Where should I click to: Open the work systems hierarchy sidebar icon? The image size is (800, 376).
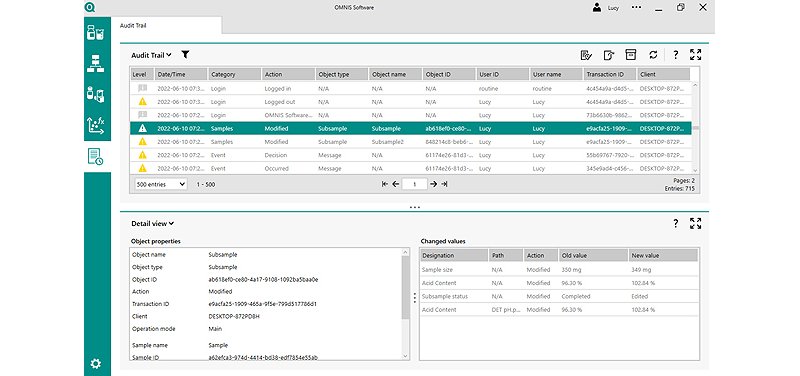pyautogui.click(x=95, y=64)
